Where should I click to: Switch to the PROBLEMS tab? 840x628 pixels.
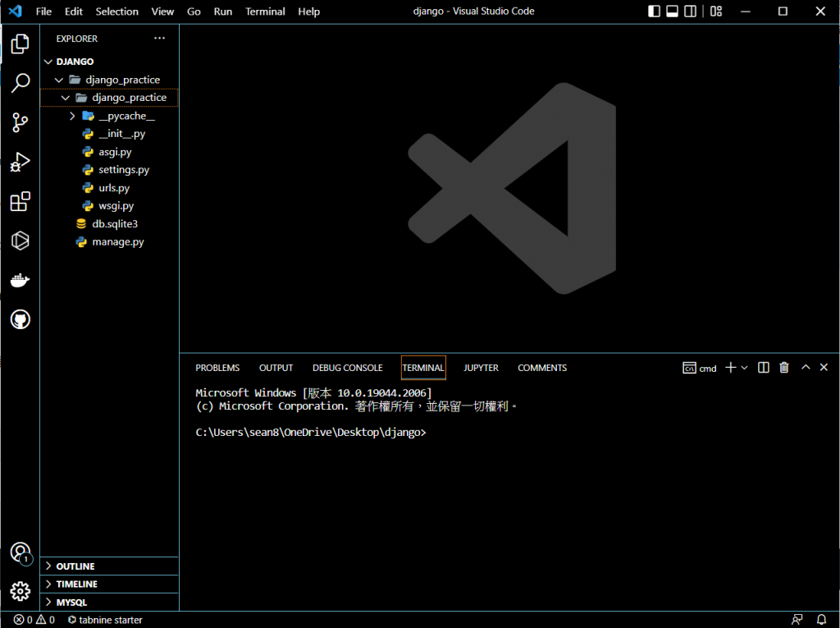click(x=217, y=368)
